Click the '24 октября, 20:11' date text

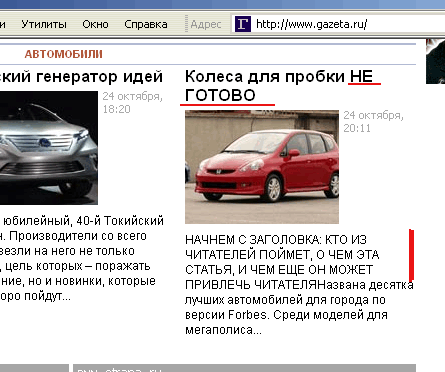(374, 122)
